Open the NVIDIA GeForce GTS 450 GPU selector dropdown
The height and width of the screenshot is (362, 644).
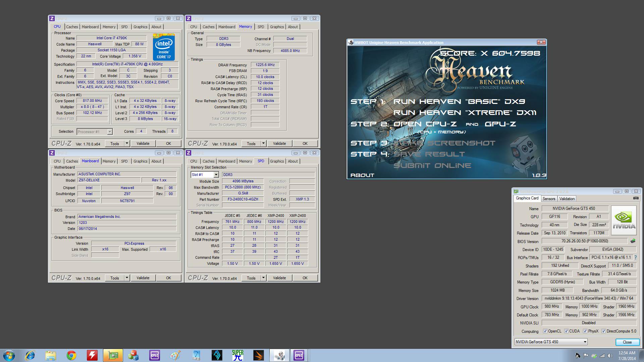pos(551,342)
